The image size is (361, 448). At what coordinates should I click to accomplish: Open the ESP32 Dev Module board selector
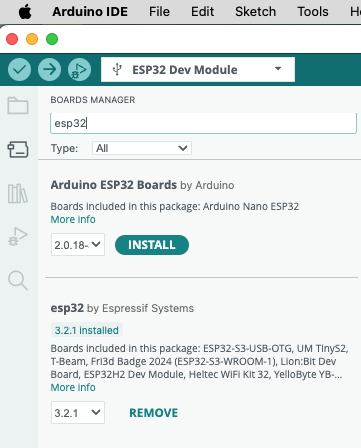pos(198,69)
